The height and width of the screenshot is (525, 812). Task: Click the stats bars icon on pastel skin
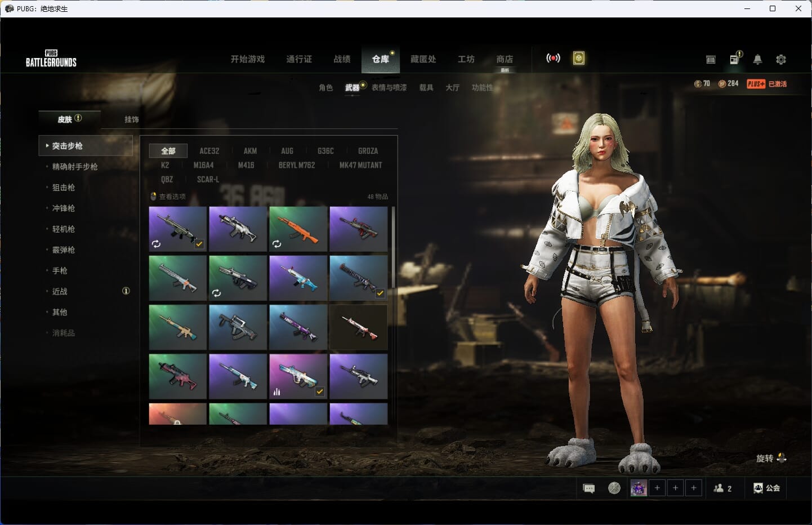pos(276,391)
